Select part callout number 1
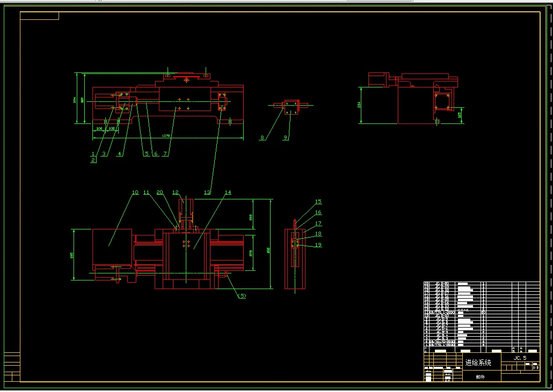This screenshot has width=553, height=392. click(93, 154)
